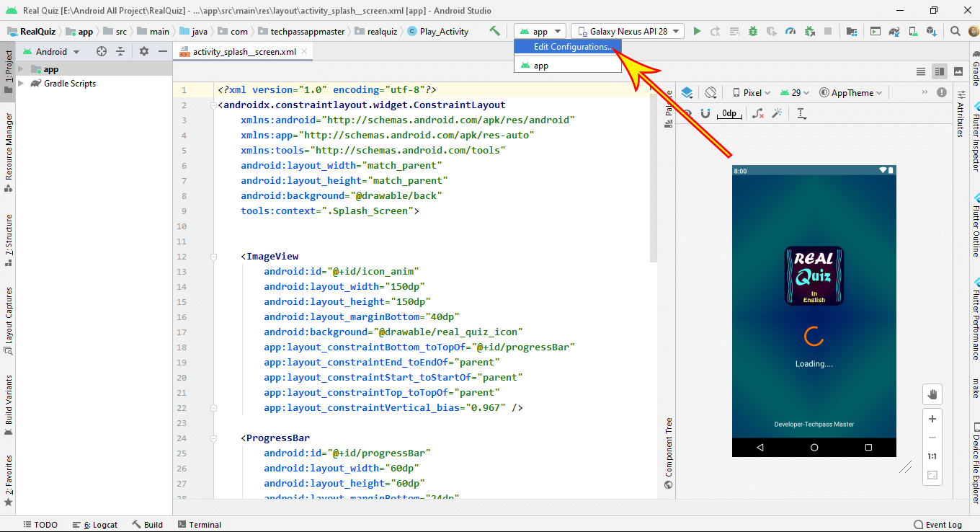
Task: Toggle design/blueprint surface mode
Action: tap(687, 92)
